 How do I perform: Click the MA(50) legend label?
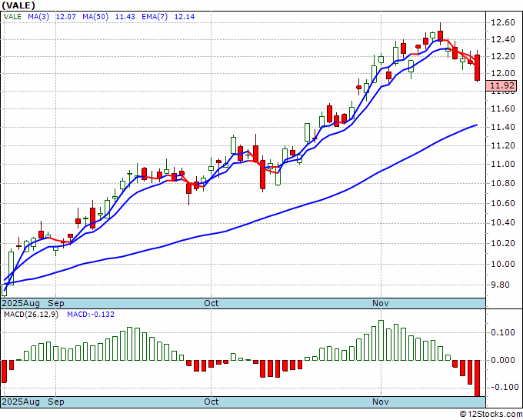pos(95,17)
